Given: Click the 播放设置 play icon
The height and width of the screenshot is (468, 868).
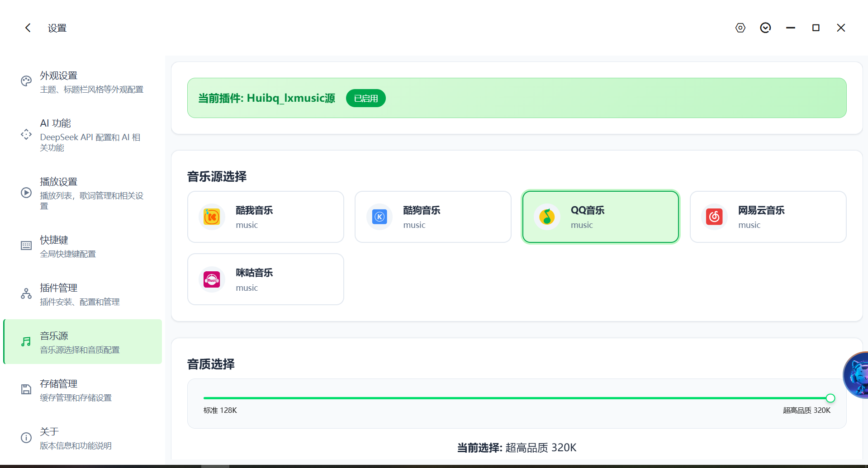Looking at the screenshot, I should coord(26,192).
